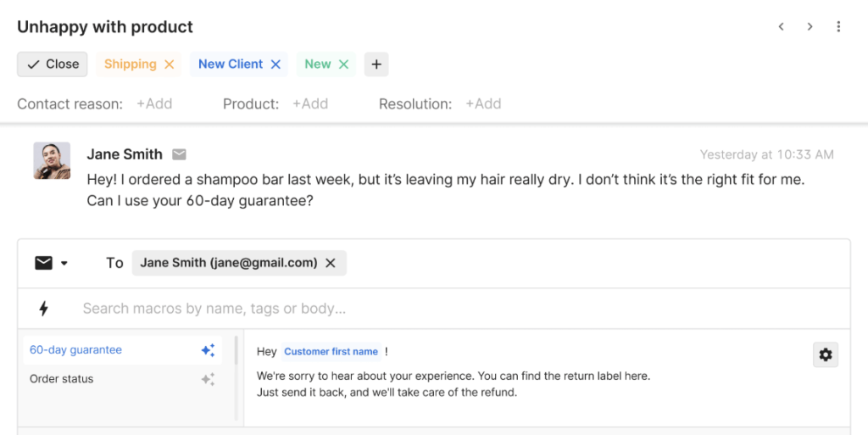
Task: Go to the previous ticket with left chevron
Action: coord(782,27)
